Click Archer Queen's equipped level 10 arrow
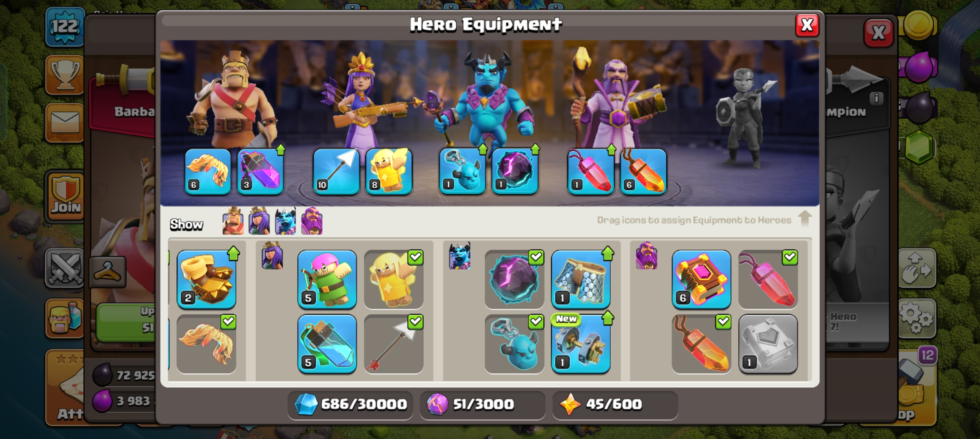The height and width of the screenshot is (439, 980). [336, 171]
